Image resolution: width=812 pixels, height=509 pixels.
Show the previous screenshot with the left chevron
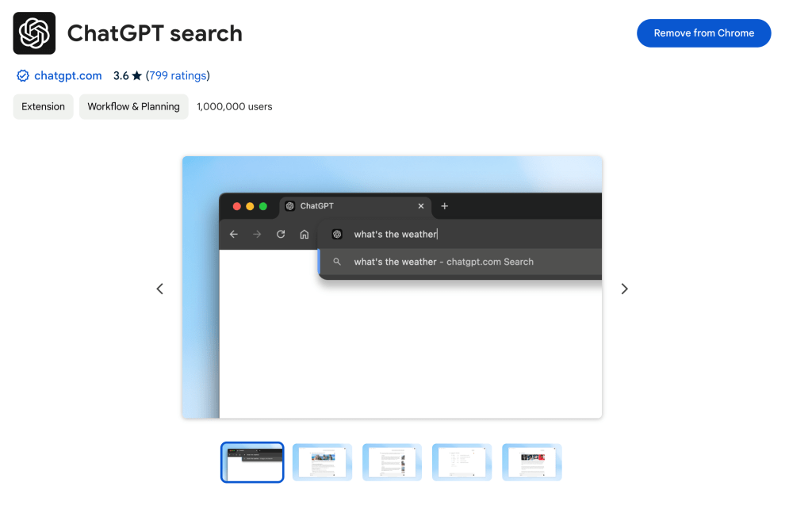pyautogui.click(x=160, y=289)
